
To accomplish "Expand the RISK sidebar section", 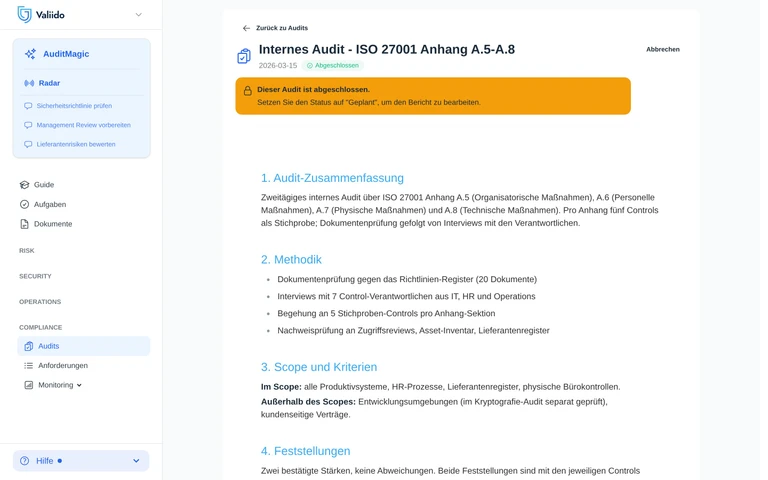I will pos(26,251).
